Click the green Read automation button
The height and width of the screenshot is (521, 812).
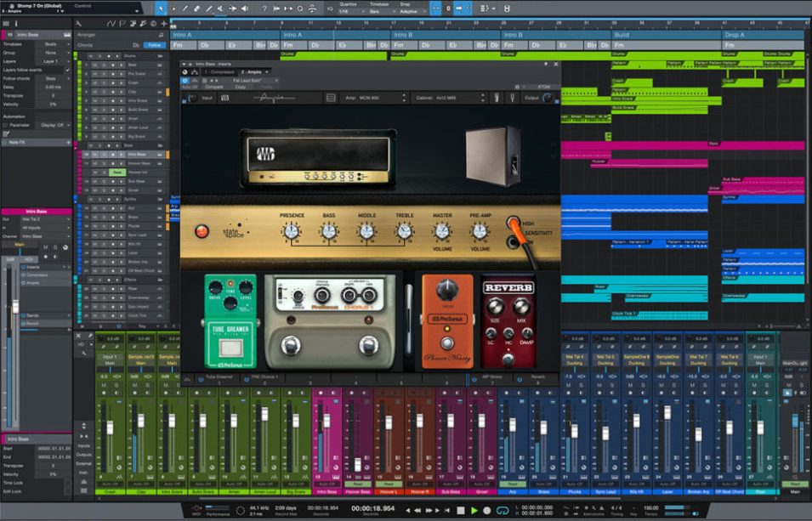pyautogui.click(x=117, y=173)
